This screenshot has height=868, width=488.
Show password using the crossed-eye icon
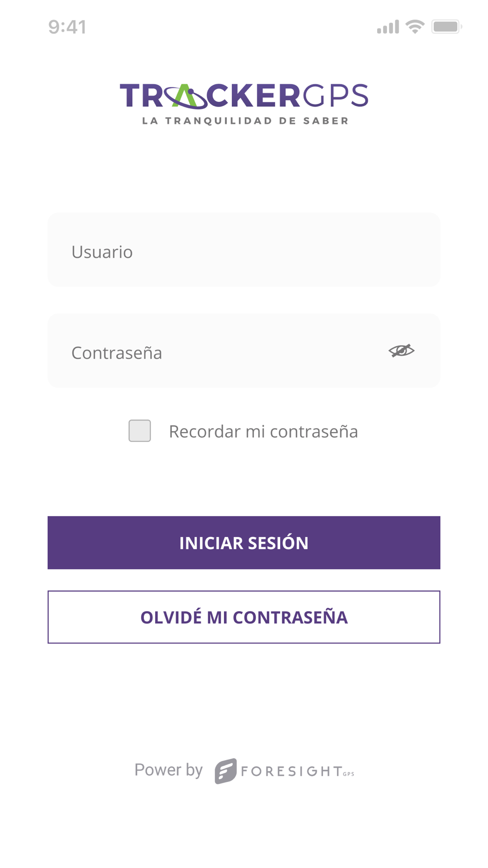click(x=401, y=351)
